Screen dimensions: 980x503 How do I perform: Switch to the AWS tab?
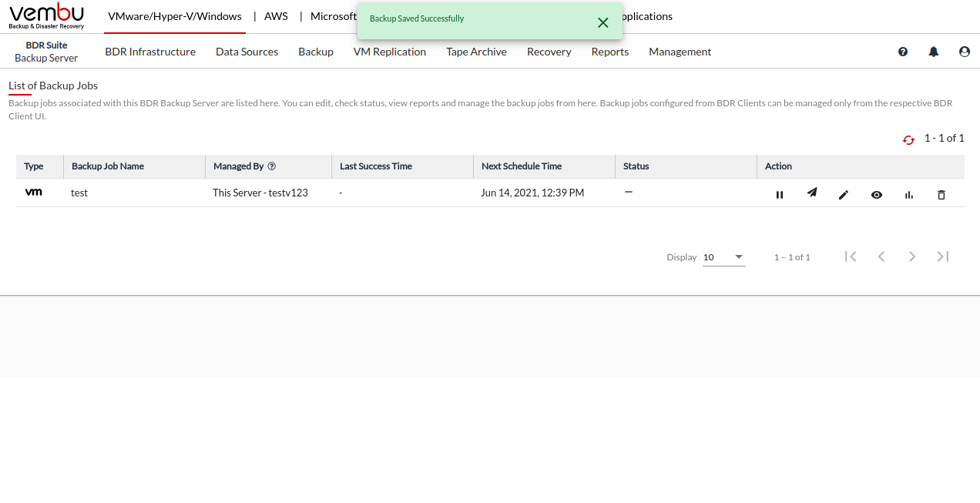point(277,16)
